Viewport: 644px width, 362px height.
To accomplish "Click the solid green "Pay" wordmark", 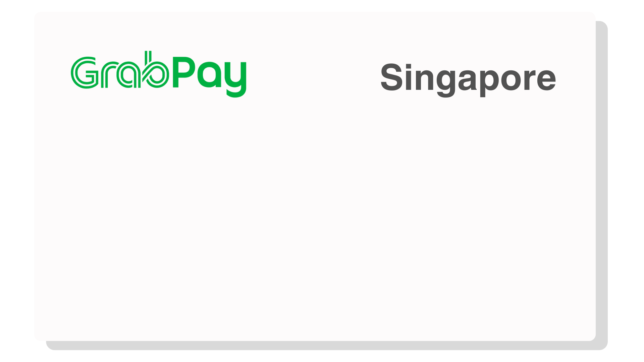I will point(210,77).
